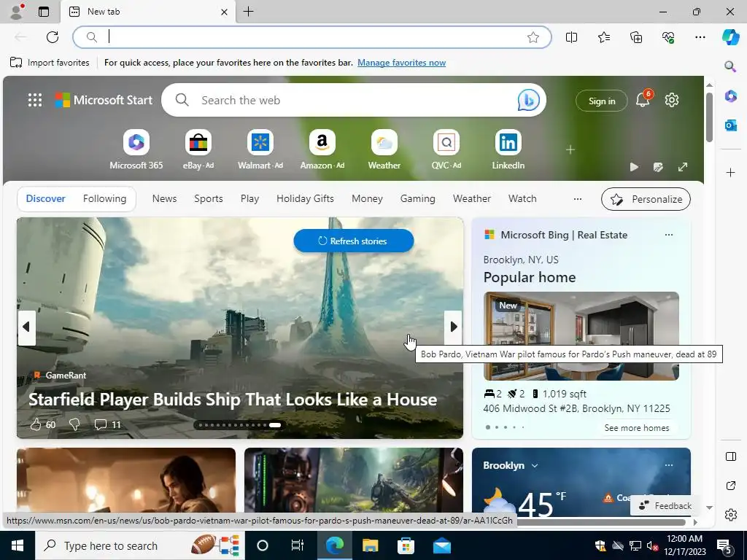Add this page to favorites star

[533, 37]
